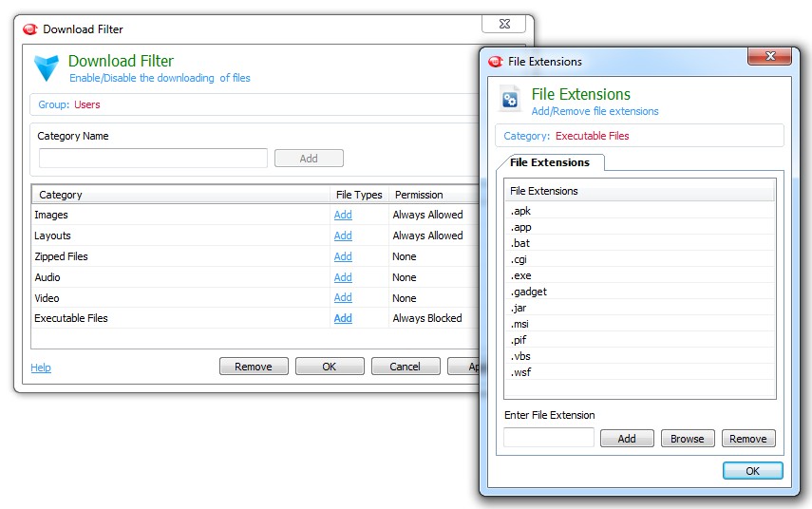Click Add button beside file extension field
Viewport: 812px width, 509px height.
(627, 439)
